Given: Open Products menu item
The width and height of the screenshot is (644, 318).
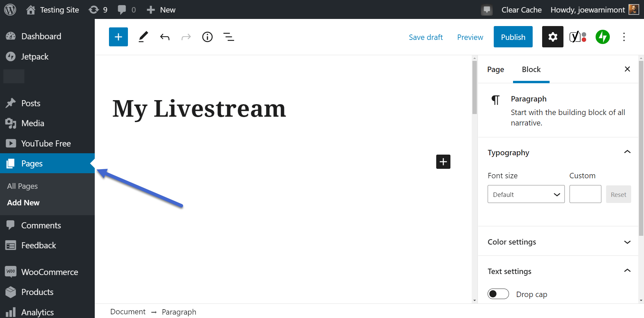Looking at the screenshot, I should pyautogui.click(x=47, y=292).
